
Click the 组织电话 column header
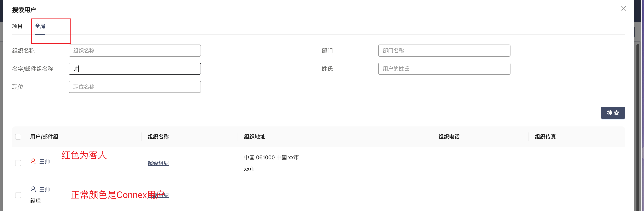pyautogui.click(x=449, y=137)
